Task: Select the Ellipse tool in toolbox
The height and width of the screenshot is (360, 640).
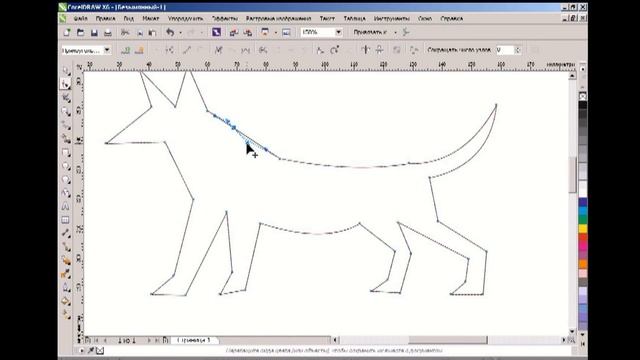Action: [x=66, y=166]
